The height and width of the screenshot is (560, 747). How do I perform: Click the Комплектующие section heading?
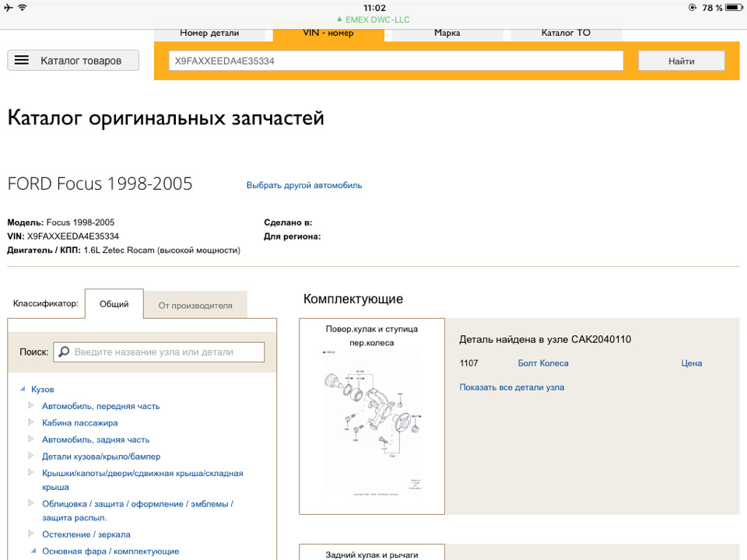tap(353, 299)
